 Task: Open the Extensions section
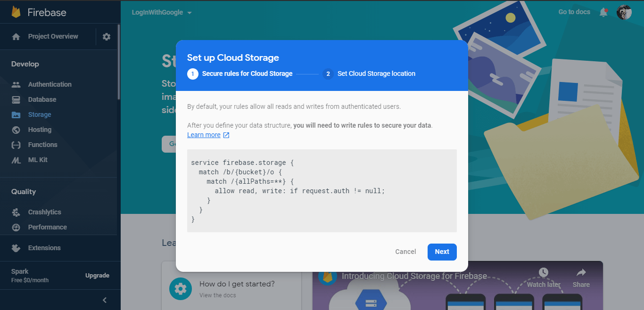coord(44,247)
